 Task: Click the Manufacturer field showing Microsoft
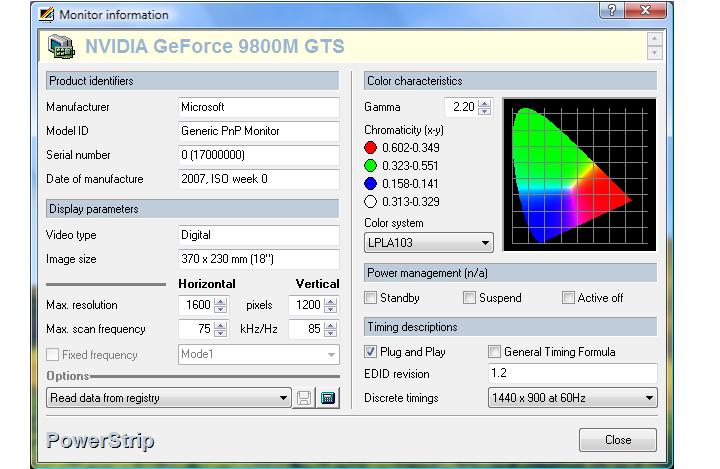[x=259, y=107]
